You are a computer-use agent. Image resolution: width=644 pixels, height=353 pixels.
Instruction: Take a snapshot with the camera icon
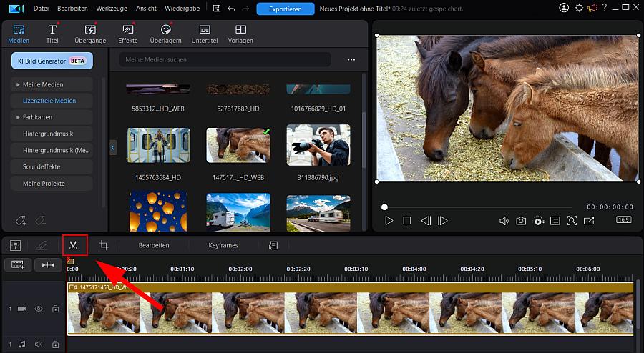pos(521,221)
